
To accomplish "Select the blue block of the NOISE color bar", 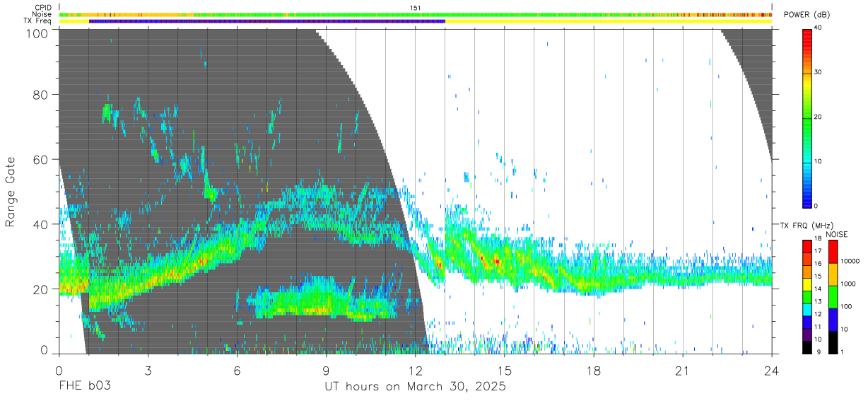I will click(833, 320).
